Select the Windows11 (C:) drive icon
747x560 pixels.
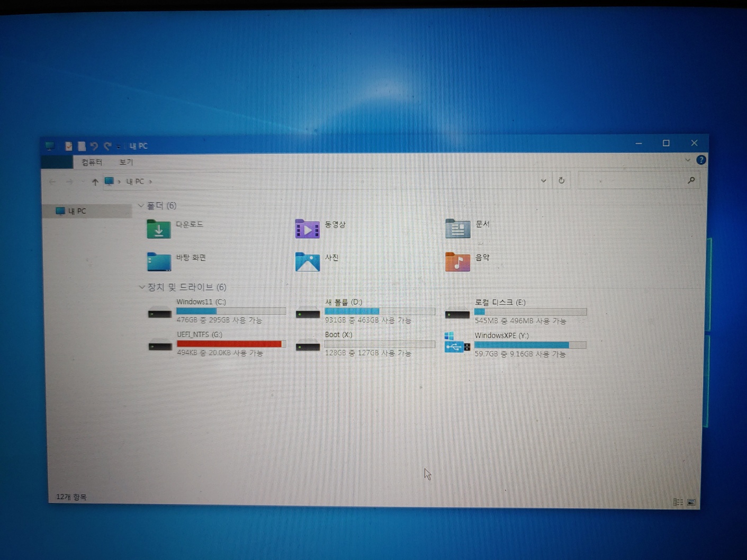[159, 313]
